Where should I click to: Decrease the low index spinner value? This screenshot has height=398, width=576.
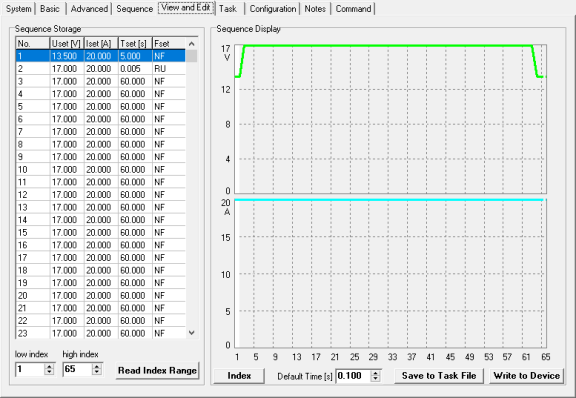(x=49, y=372)
